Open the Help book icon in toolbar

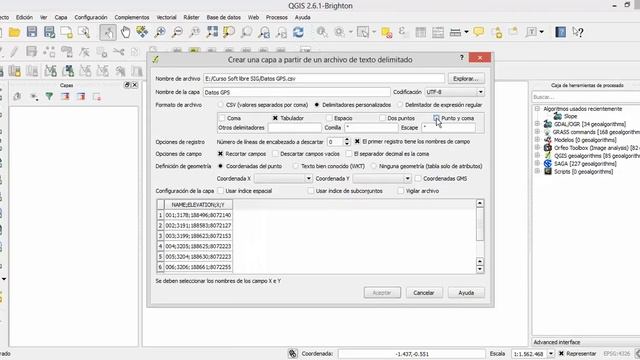[560, 32]
